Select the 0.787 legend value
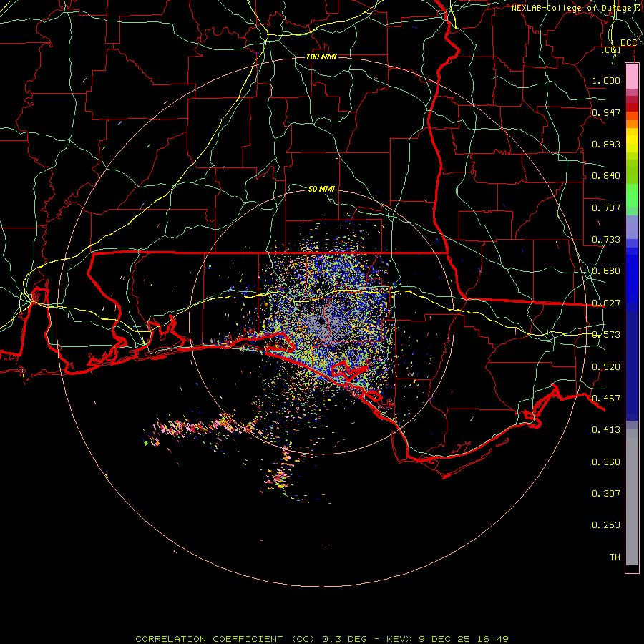This screenshot has height=644, width=644. pos(606,208)
